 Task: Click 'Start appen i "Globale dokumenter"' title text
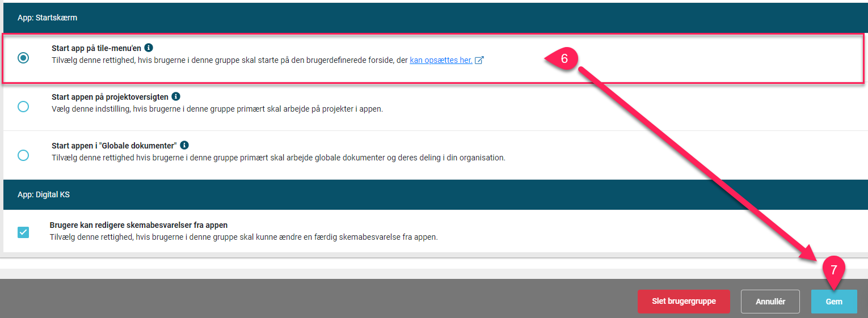pyautogui.click(x=115, y=146)
